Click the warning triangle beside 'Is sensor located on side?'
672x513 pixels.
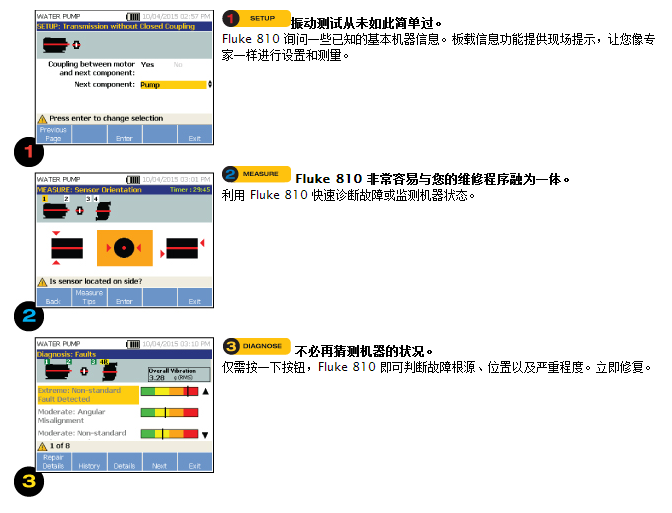[42, 282]
